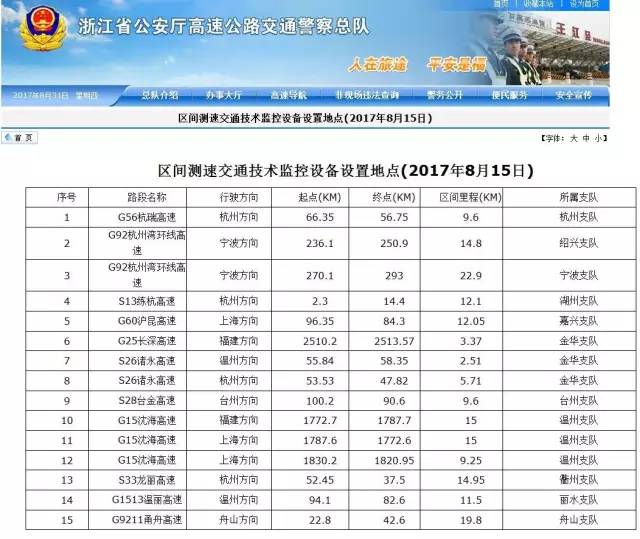
Task: Open the 便民服务 menu
Action: click(509, 95)
